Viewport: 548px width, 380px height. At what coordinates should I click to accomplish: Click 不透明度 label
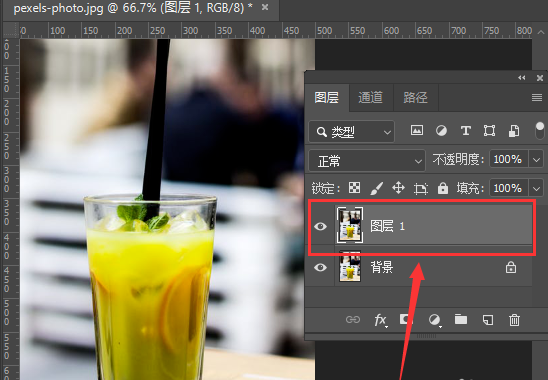coord(458,160)
